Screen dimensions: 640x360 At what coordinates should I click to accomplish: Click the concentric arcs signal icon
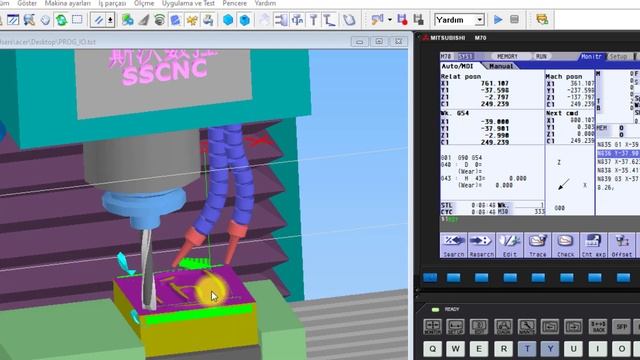pos(159,20)
